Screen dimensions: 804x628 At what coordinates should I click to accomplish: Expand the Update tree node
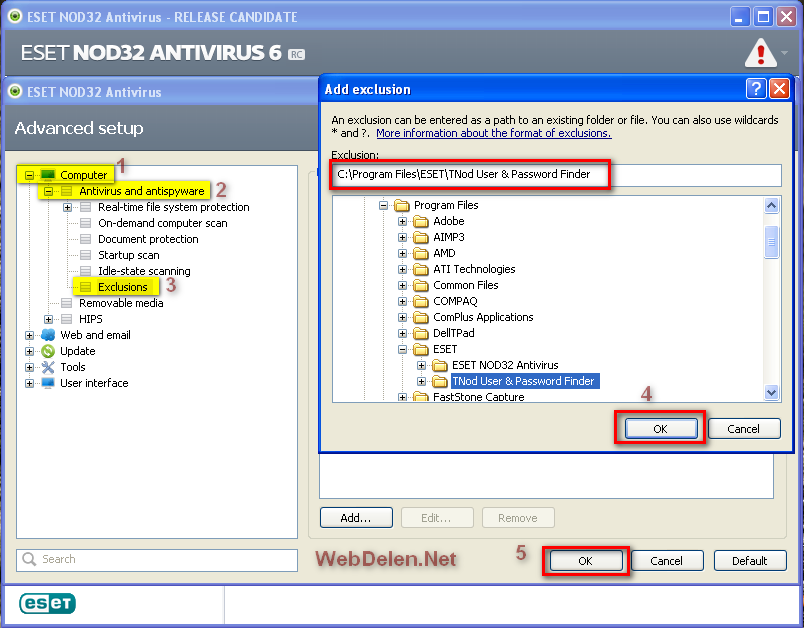click(29, 351)
